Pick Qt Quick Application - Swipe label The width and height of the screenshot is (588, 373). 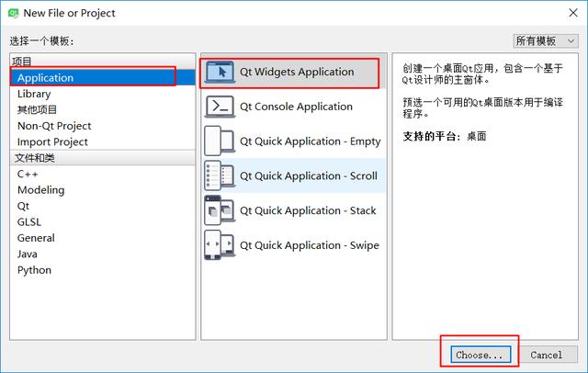pos(310,245)
